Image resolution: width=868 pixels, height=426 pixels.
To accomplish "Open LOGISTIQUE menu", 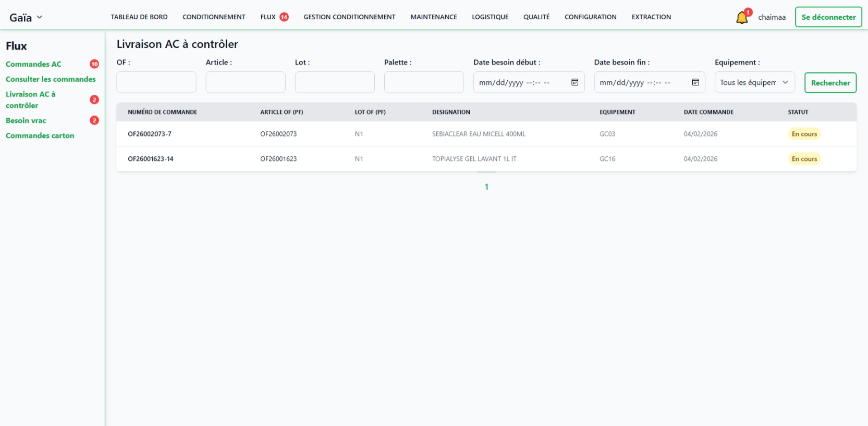I will point(490,17).
